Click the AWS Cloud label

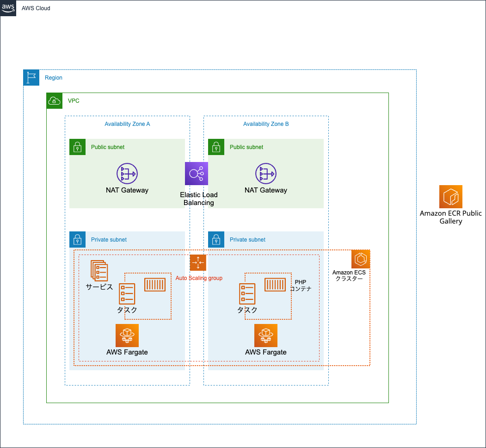(36, 8)
